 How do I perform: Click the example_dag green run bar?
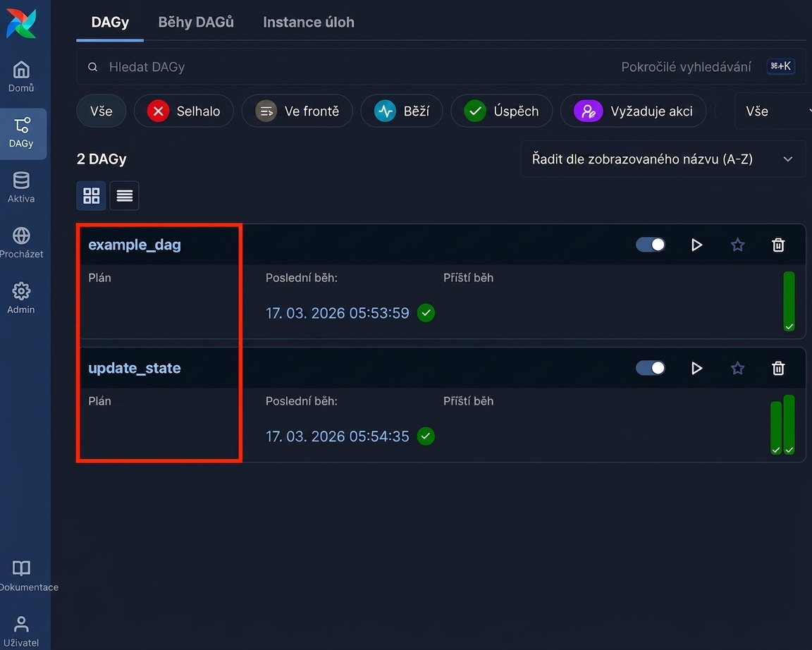tap(789, 302)
